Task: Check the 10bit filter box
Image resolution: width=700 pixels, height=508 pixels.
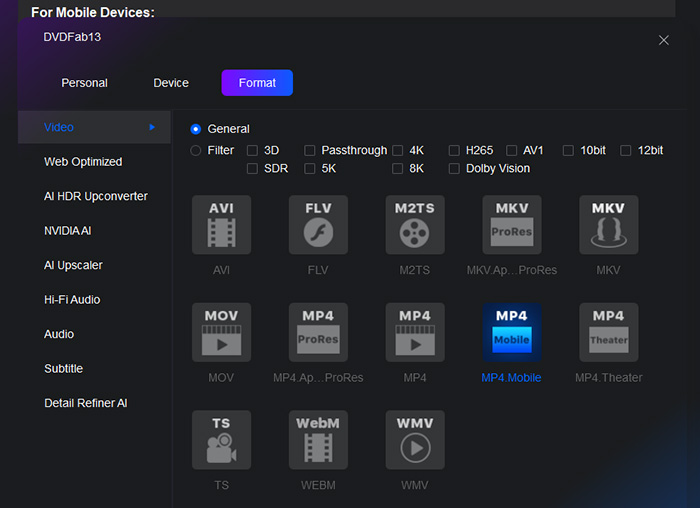Action: pyautogui.click(x=568, y=150)
